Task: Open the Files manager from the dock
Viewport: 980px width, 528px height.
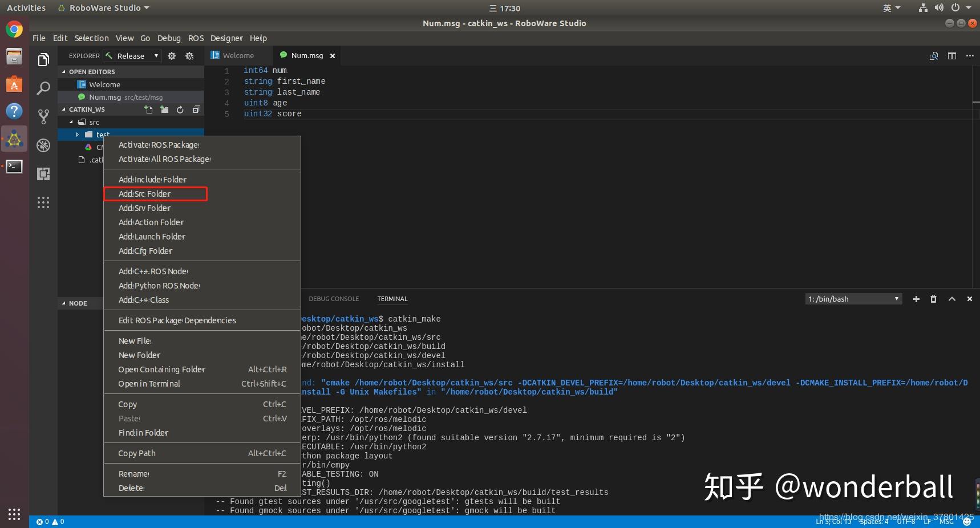Action: [x=14, y=56]
